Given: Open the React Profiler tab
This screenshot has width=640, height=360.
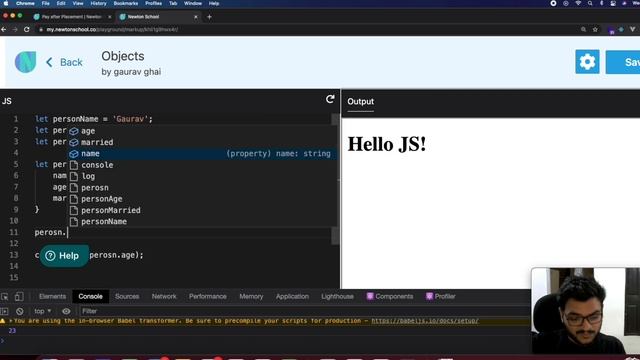Looking at the screenshot, I should pyautogui.click(x=441, y=296).
